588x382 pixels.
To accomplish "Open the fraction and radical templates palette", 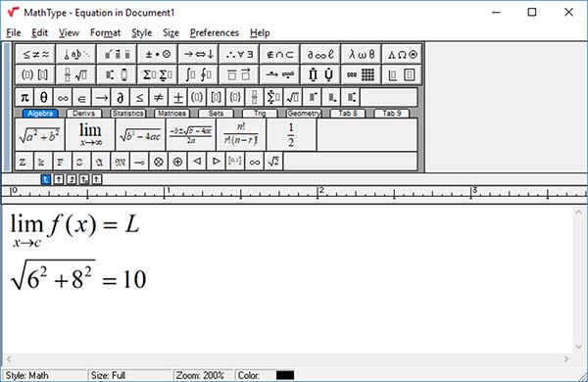I will tap(76, 74).
